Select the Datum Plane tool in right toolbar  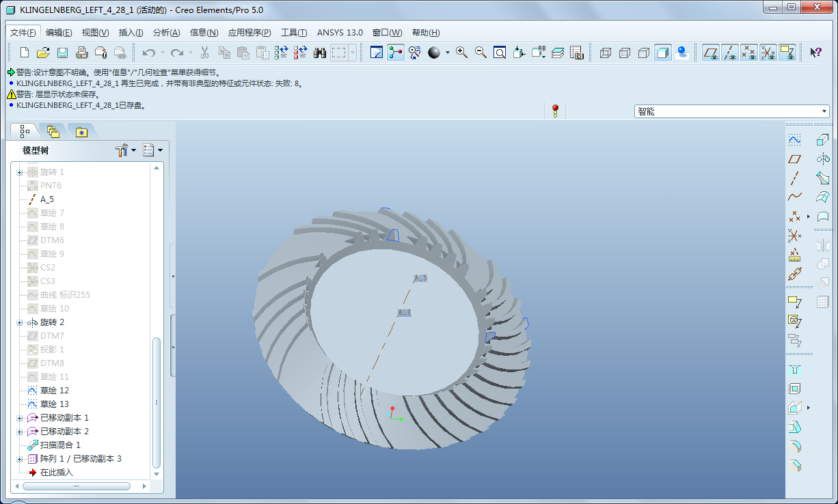tap(794, 158)
